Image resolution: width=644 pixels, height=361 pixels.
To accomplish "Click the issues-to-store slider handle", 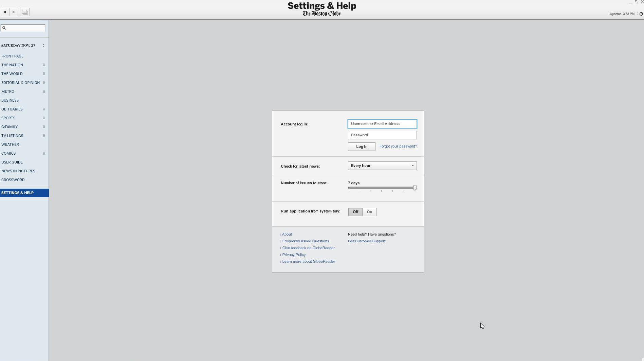I will click(415, 188).
